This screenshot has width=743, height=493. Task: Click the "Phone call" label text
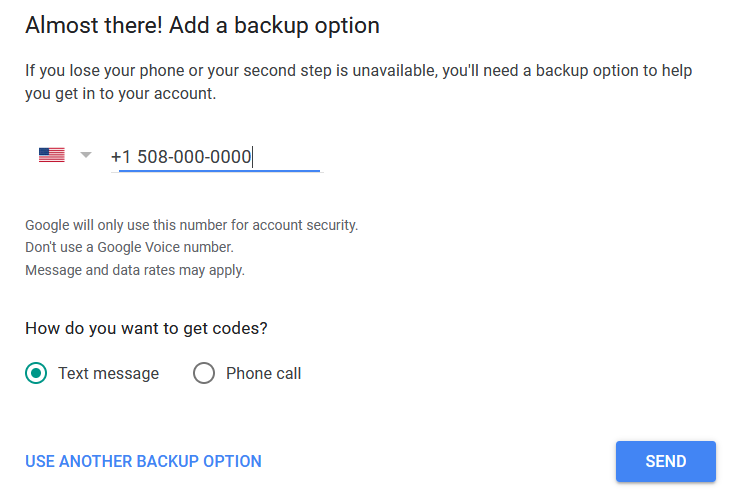tap(263, 374)
